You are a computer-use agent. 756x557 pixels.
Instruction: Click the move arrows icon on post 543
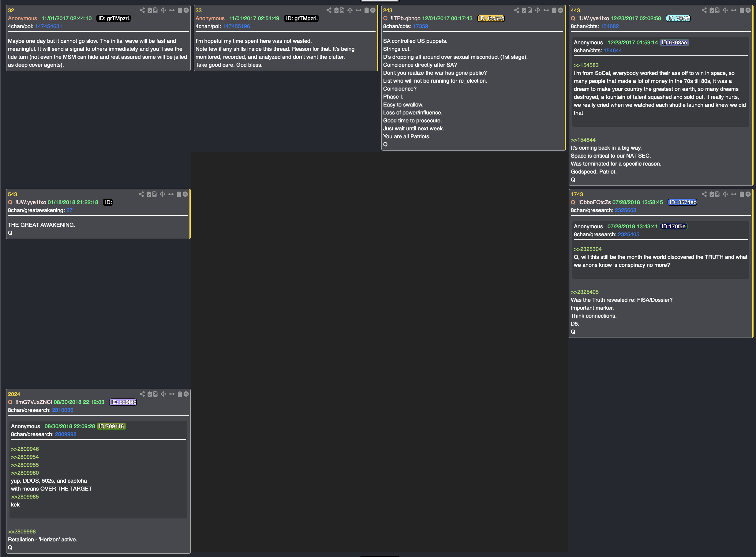point(162,194)
